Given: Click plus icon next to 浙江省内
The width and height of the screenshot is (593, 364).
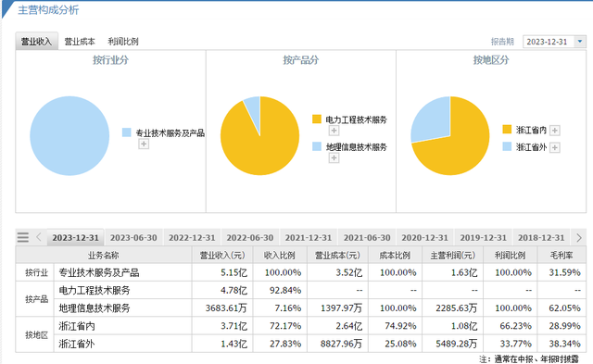Looking at the screenshot, I should point(554,131).
